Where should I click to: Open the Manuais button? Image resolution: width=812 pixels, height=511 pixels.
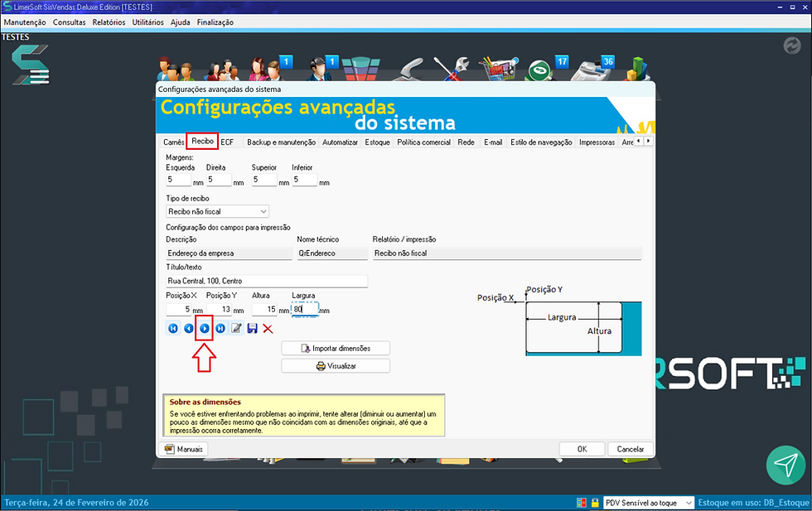point(183,449)
